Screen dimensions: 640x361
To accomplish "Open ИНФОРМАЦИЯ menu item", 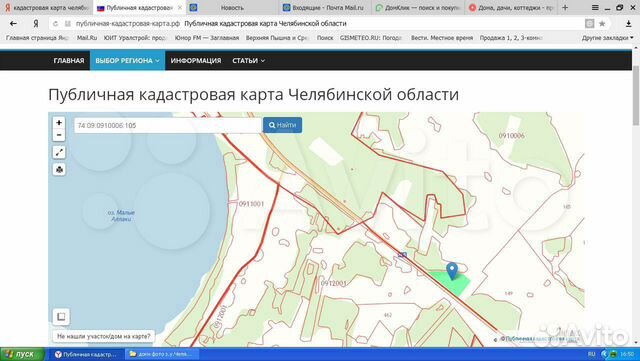I will (x=196, y=60).
